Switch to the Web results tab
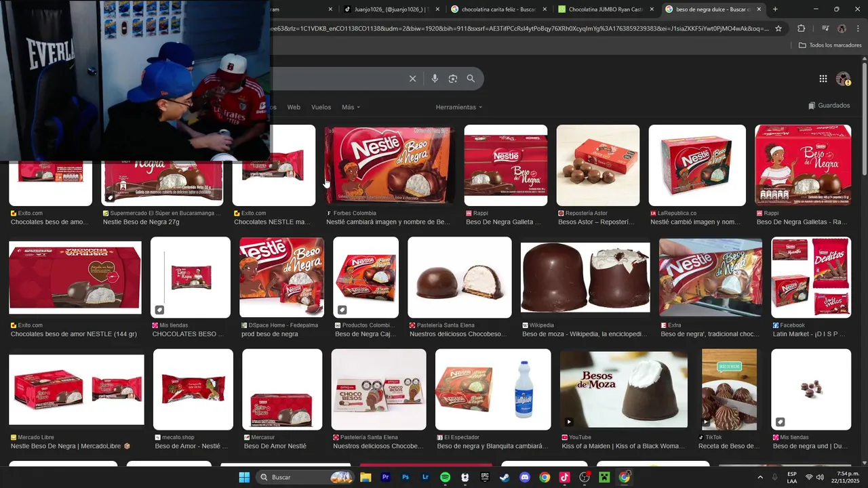The image size is (868, 488). (294, 107)
